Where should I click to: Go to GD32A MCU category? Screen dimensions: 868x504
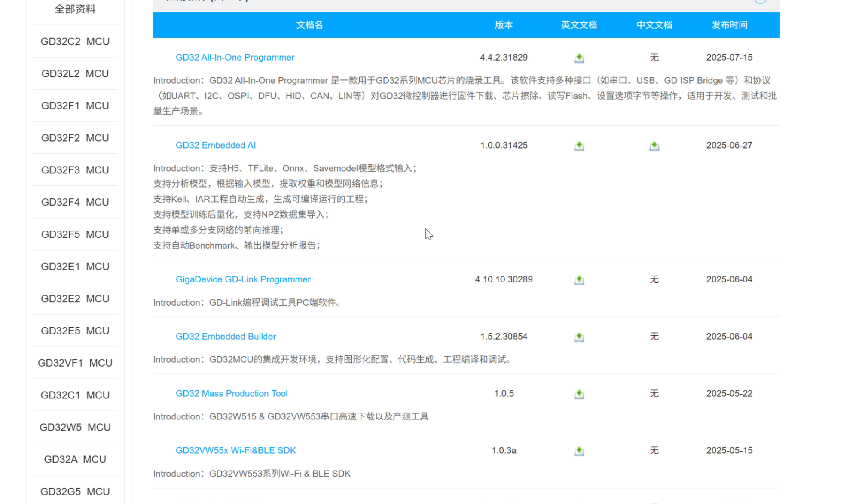coord(75,459)
